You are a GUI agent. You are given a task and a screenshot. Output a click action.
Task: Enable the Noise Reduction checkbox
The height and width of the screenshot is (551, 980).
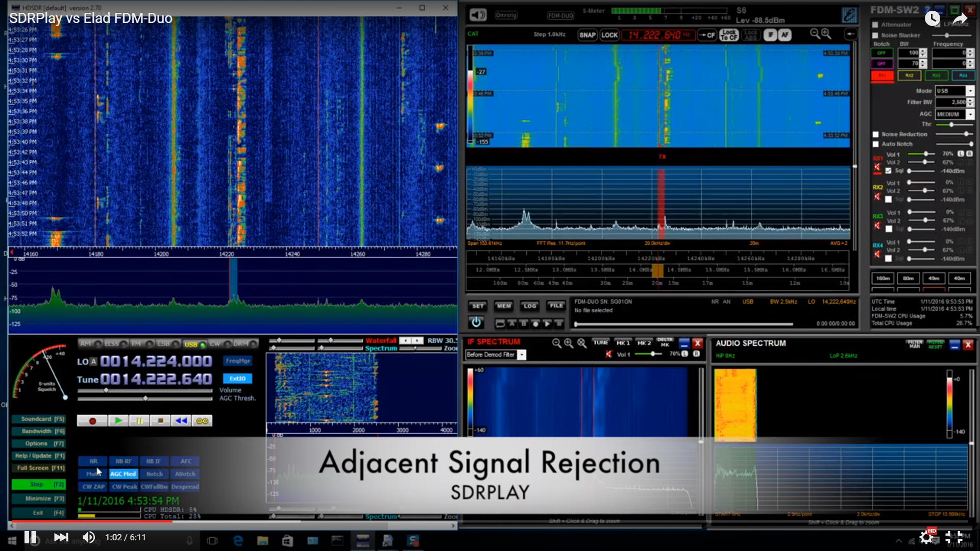(x=876, y=134)
